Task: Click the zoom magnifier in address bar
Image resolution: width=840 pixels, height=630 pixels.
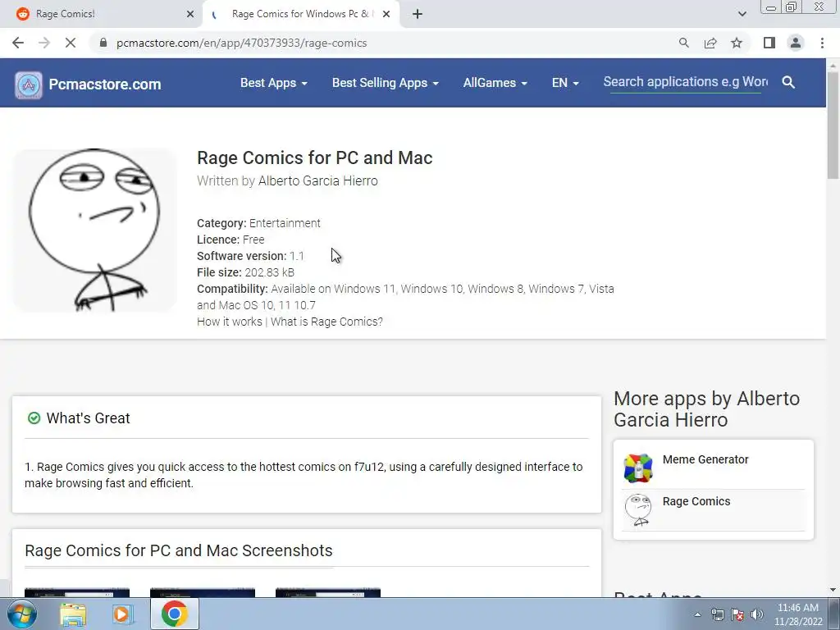Action: [683, 43]
